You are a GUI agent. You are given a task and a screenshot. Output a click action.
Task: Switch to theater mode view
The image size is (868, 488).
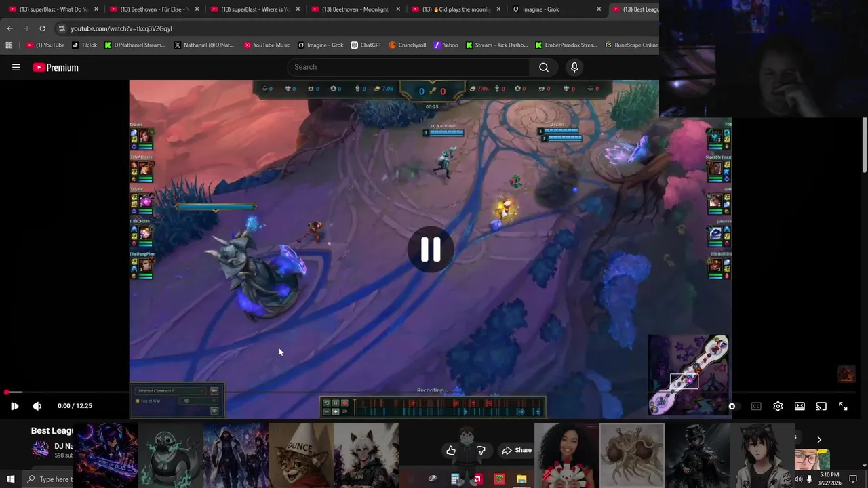click(800, 406)
